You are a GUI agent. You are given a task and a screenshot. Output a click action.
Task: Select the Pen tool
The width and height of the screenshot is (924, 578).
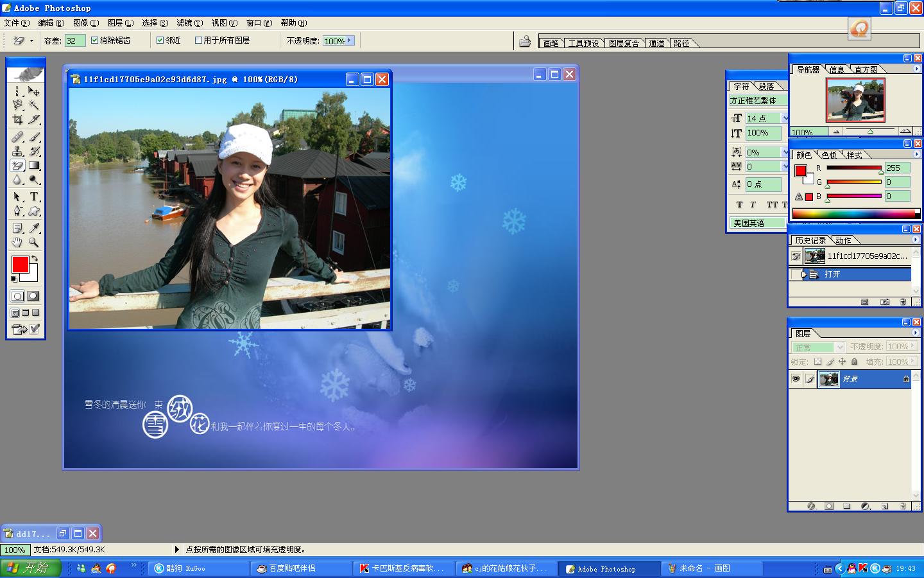(17, 211)
